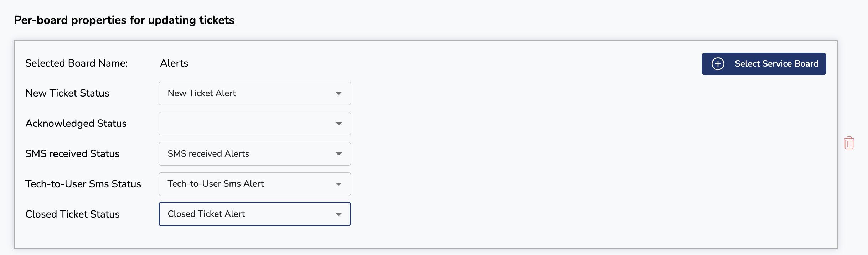
Task: Click the Closed Ticket Status dropdown arrow
Action: tap(339, 214)
